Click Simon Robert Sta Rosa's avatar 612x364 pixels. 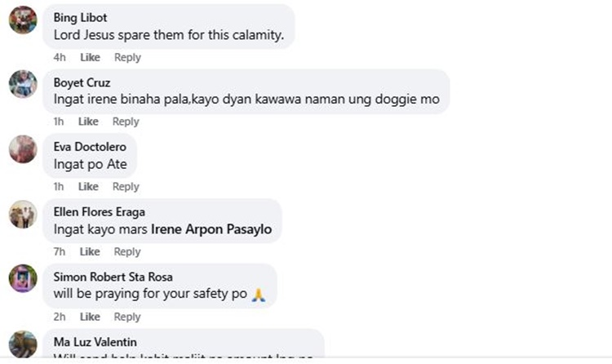tap(23, 278)
